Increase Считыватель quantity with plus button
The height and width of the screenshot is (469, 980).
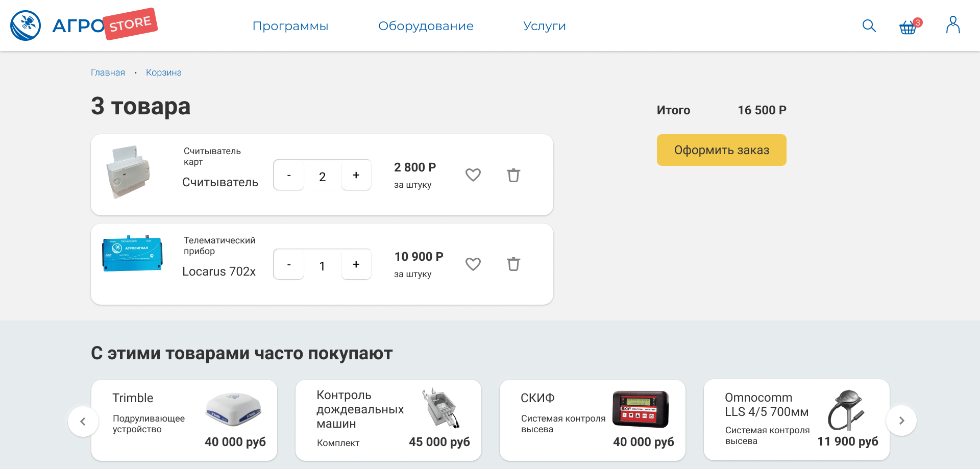(356, 175)
